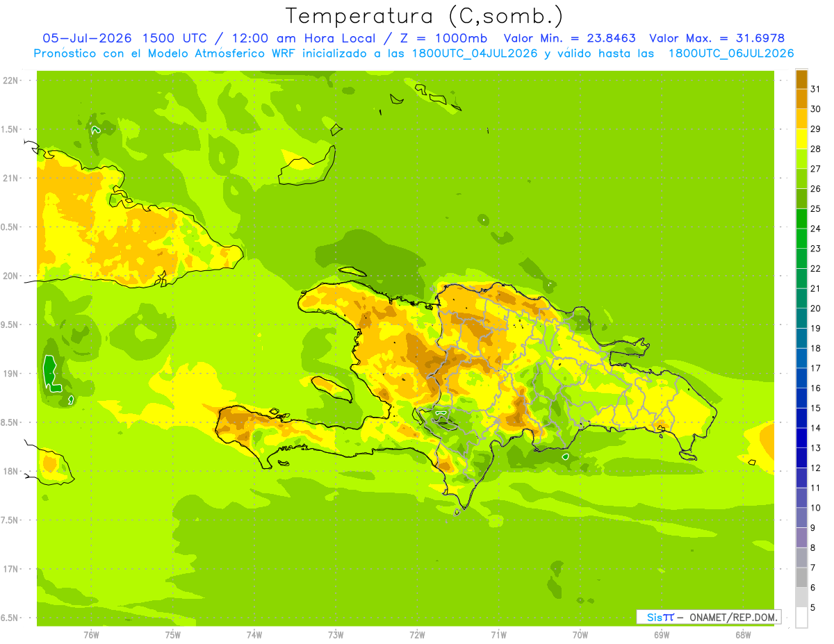The height and width of the screenshot is (644, 834).
Task: Click the latitude label '19N'
Action: (10, 374)
